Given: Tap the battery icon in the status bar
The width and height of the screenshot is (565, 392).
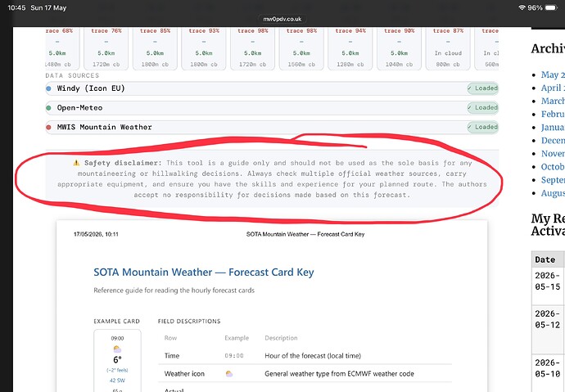Looking at the screenshot, I should pyautogui.click(x=551, y=7).
